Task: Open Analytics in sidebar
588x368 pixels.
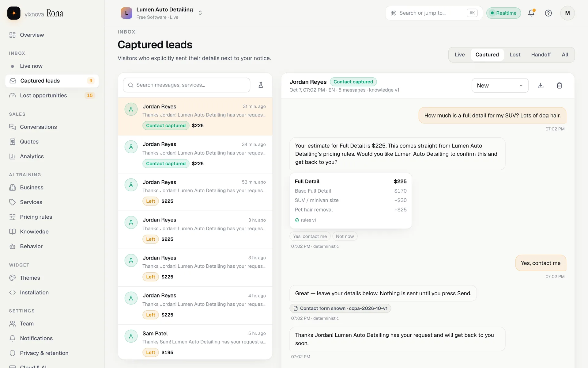Action: (x=52, y=156)
